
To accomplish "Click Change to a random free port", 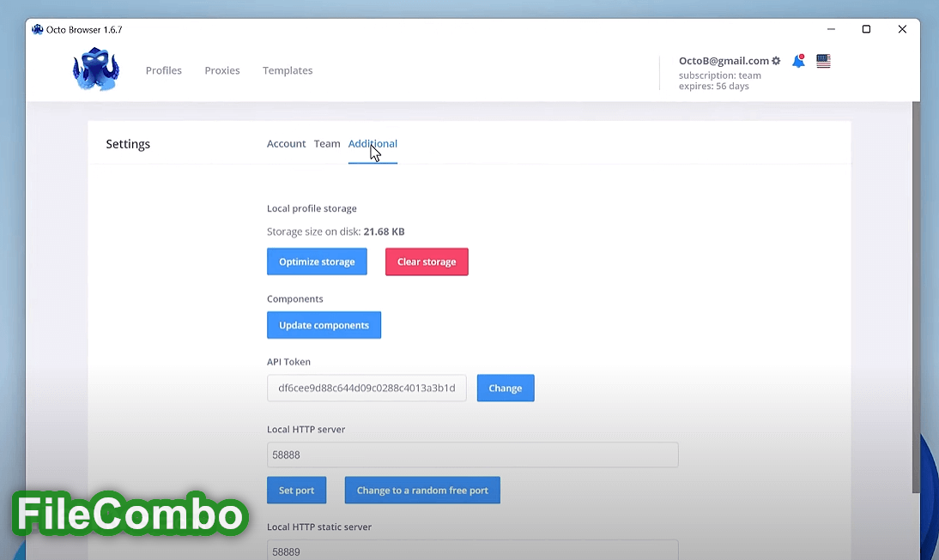I will coord(422,490).
